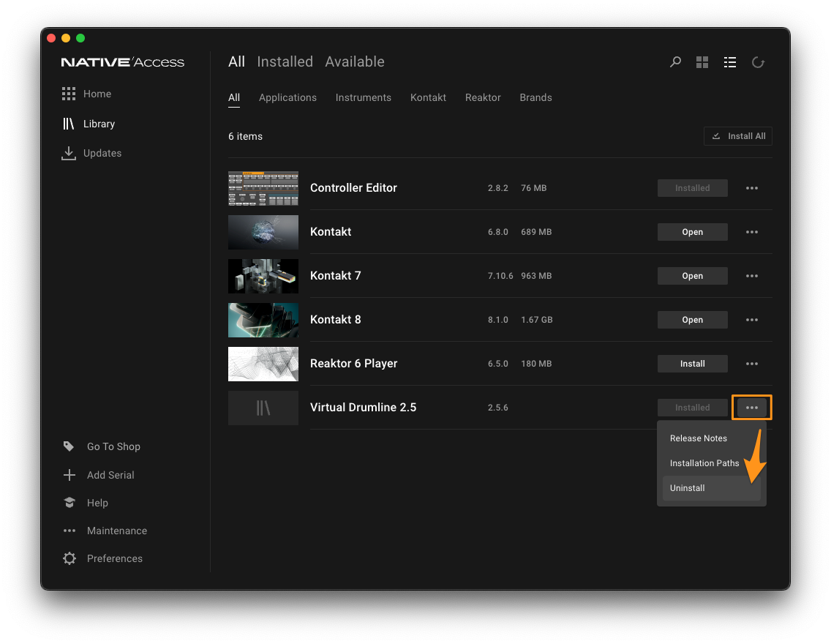The image size is (831, 644).
Task: Filter by Reaktor category
Action: tap(483, 97)
